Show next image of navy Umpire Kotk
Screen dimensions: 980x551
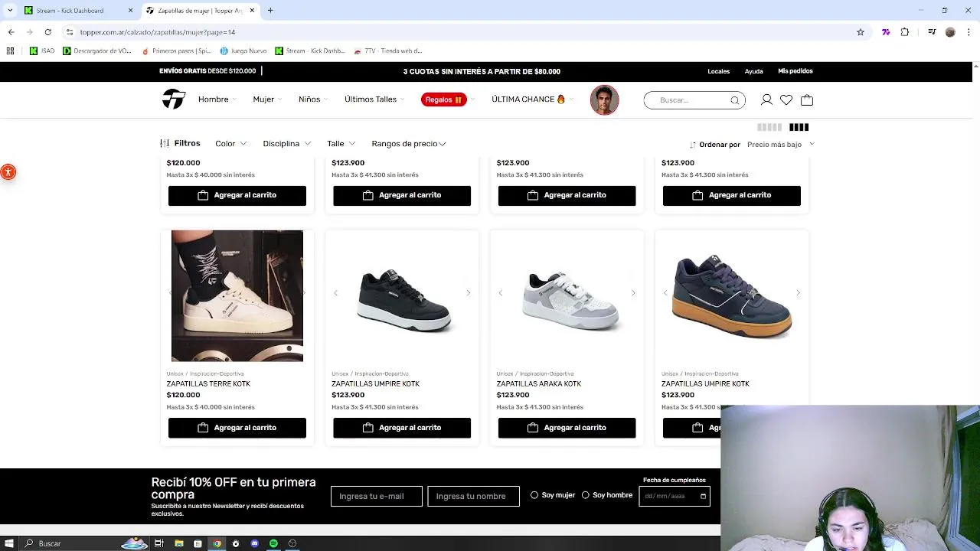pos(798,293)
